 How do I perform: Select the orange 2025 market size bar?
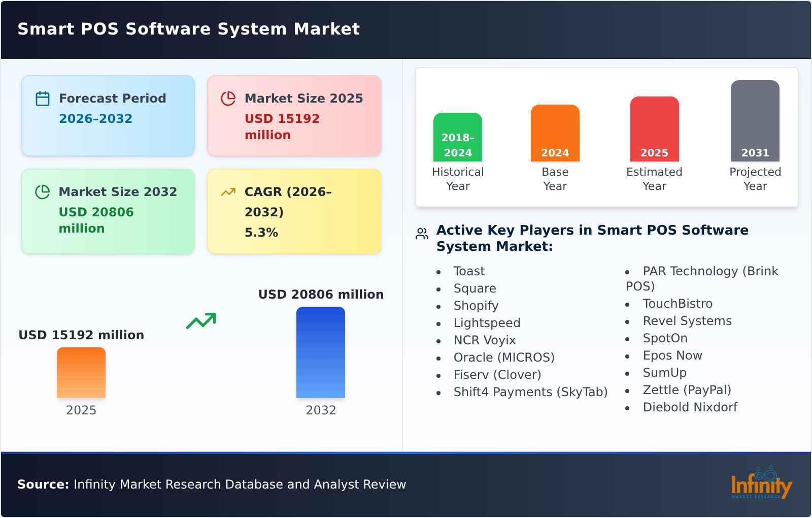81,373
